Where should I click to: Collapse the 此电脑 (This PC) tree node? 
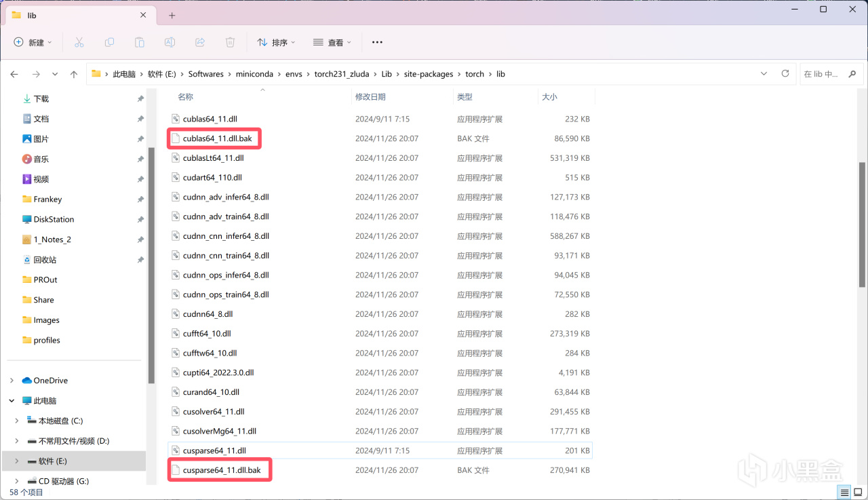[12, 401]
